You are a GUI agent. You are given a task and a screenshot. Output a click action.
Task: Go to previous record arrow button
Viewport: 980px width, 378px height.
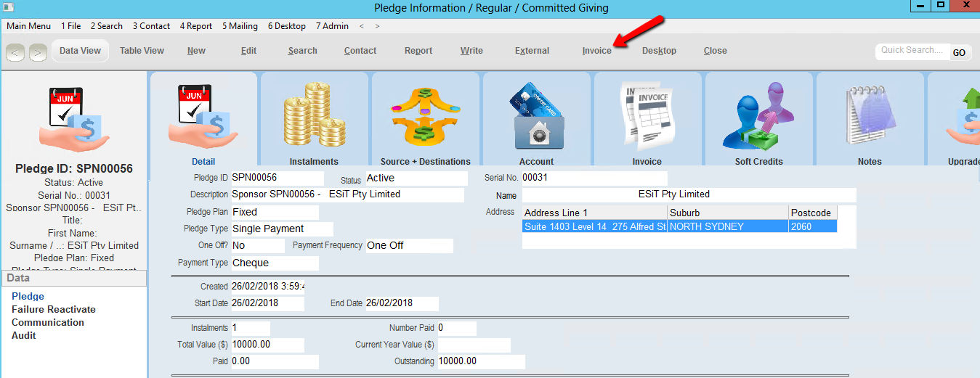(x=15, y=52)
